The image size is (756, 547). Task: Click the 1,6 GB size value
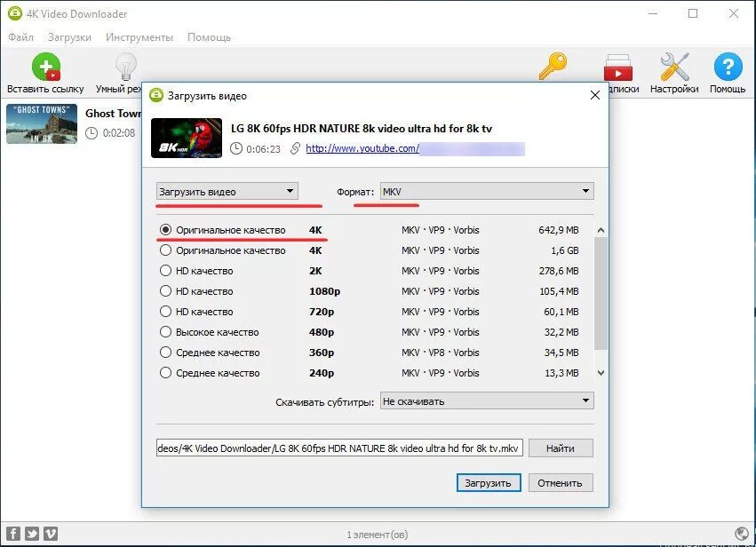coord(565,250)
